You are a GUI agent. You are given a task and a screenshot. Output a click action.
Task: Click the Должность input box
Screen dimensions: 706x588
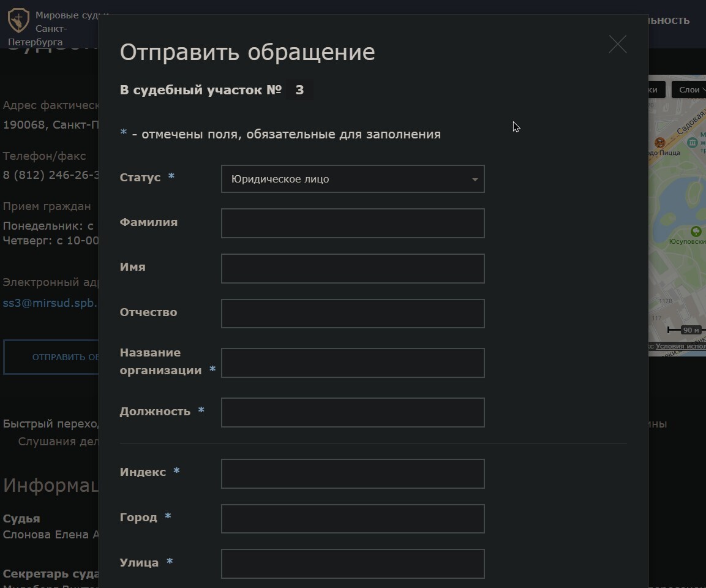point(353,412)
